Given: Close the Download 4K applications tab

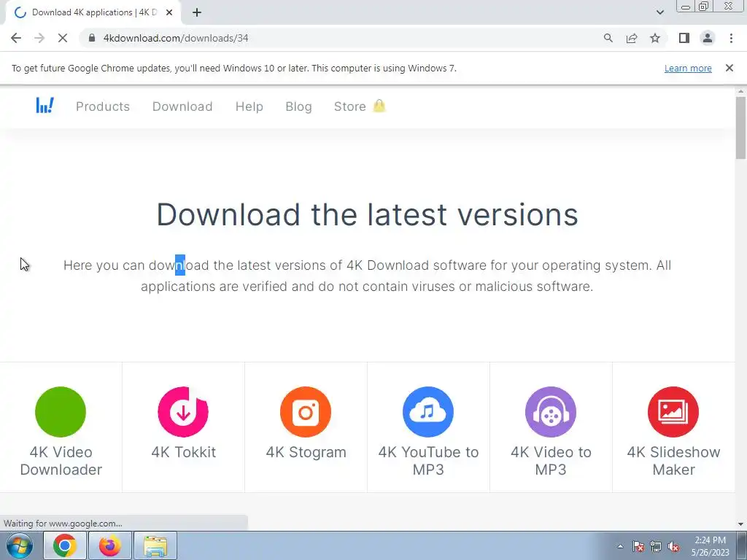Looking at the screenshot, I should [169, 12].
